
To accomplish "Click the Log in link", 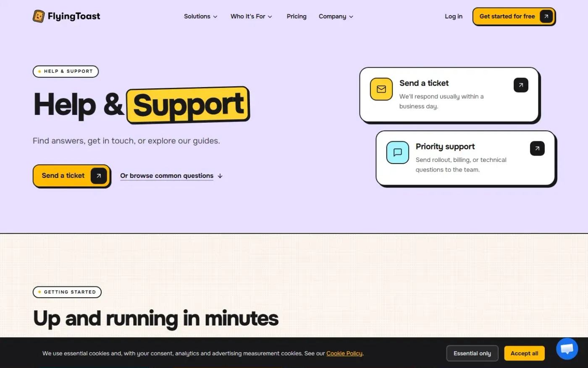I will (454, 16).
